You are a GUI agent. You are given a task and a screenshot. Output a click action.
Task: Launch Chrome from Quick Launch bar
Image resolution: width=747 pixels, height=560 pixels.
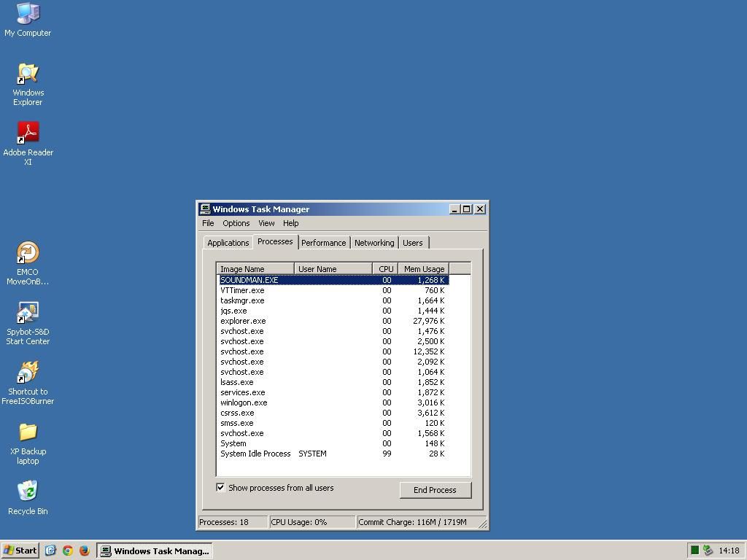68,551
